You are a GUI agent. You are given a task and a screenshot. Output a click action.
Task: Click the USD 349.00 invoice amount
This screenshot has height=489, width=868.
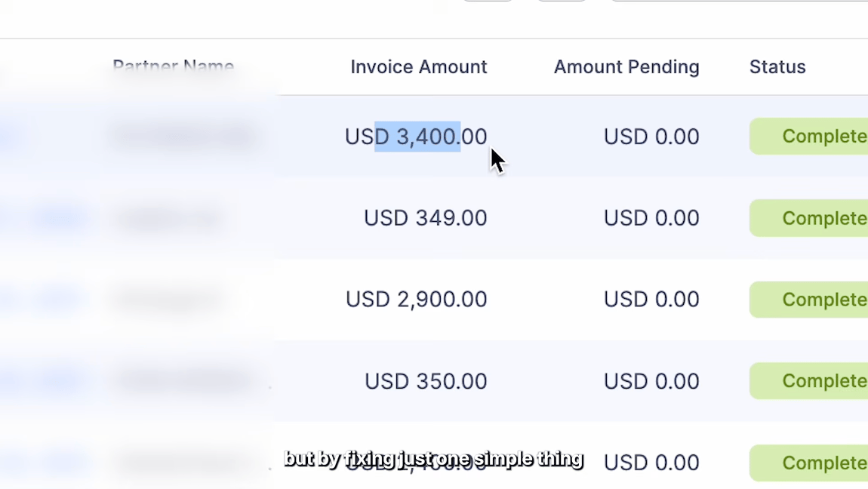(x=425, y=218)
